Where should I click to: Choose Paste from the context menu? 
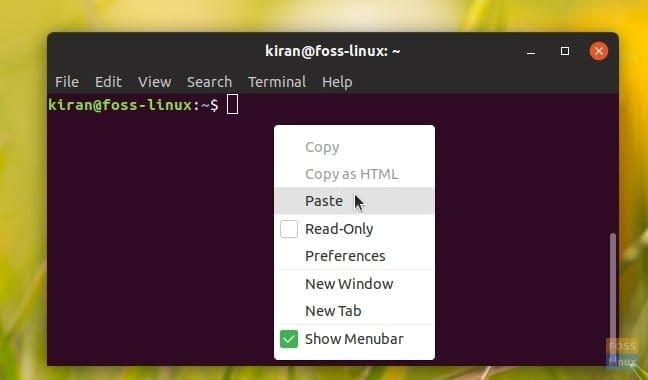pyautogui.click(x=354, y=201)
